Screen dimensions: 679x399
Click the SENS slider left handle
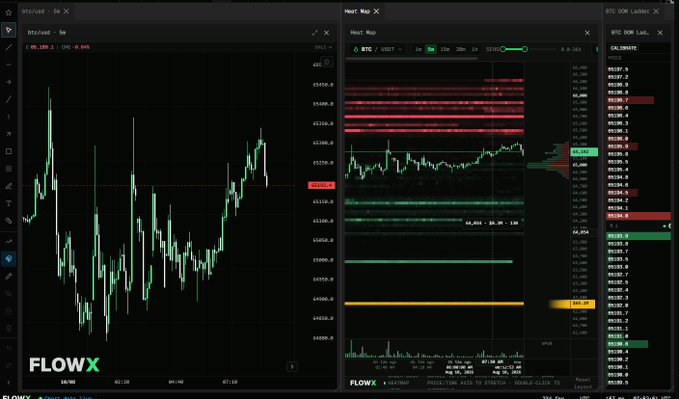point(503,49)
